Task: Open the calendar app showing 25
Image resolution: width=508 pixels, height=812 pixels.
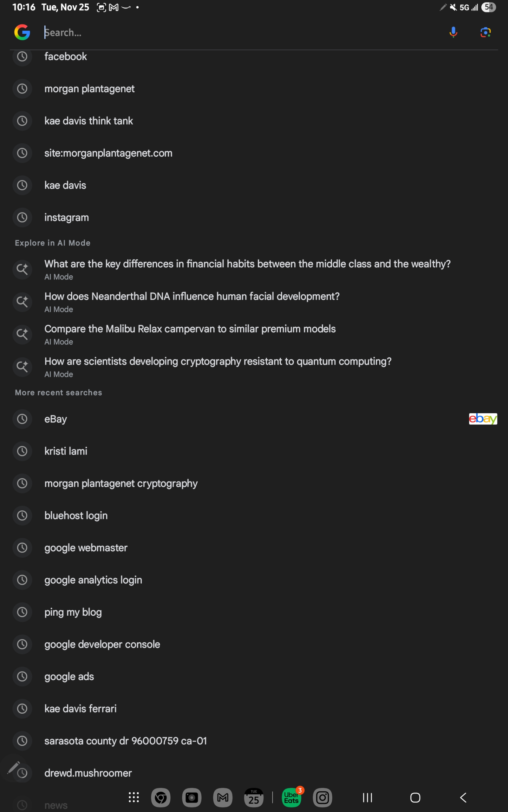Action: [254, 797]
